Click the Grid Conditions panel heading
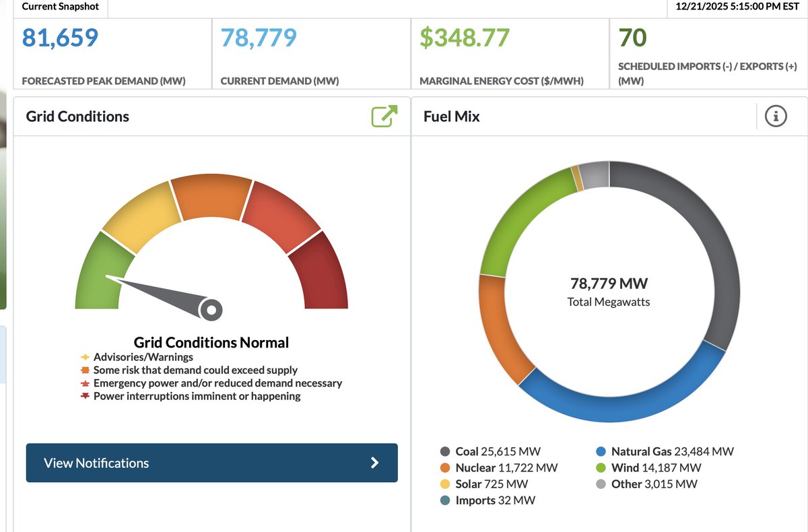 tap(77, 117)
